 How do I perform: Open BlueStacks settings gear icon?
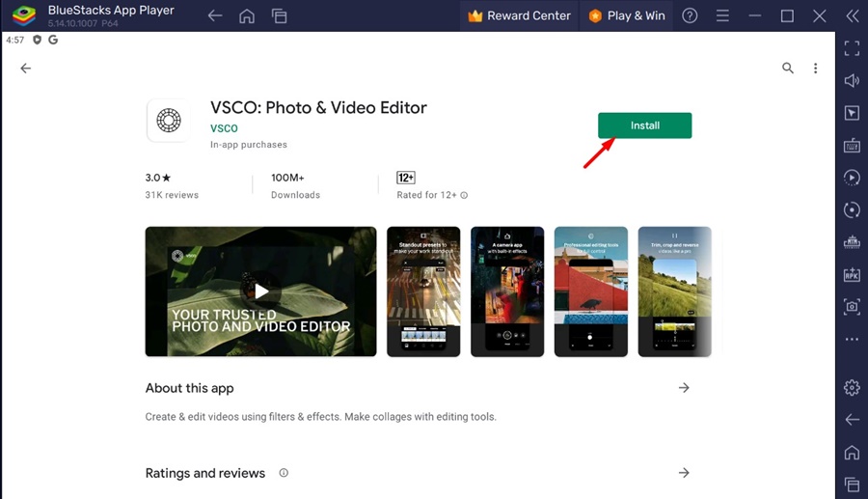point(852,387)
